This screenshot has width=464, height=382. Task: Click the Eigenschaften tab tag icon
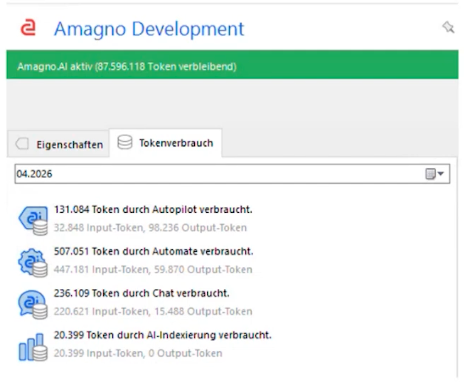tap(22, 144)
